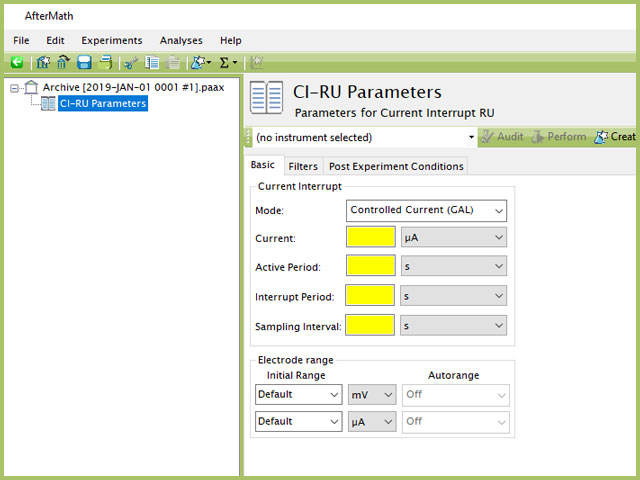Click the save floppy disk icon
Viewport: 640px width, 480px height.
(x=84, y=62)
